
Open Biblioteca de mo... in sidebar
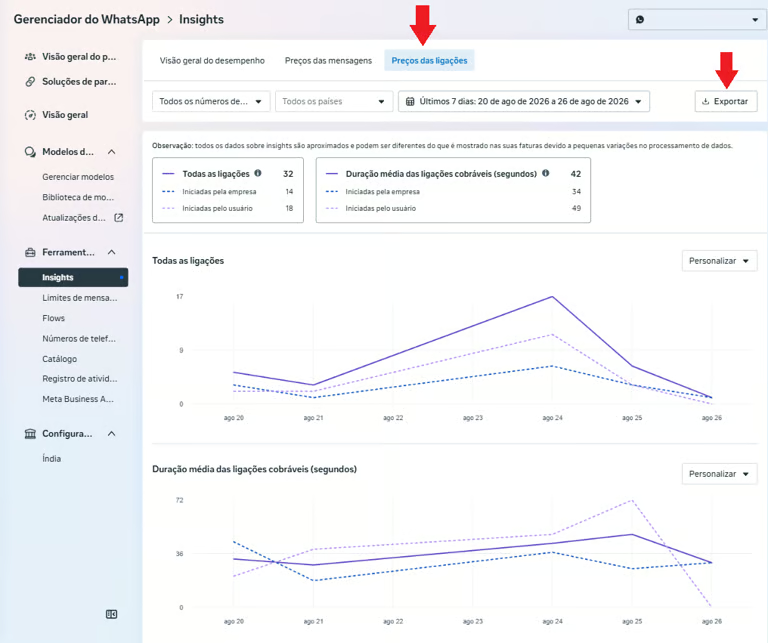tap(78, 197)
